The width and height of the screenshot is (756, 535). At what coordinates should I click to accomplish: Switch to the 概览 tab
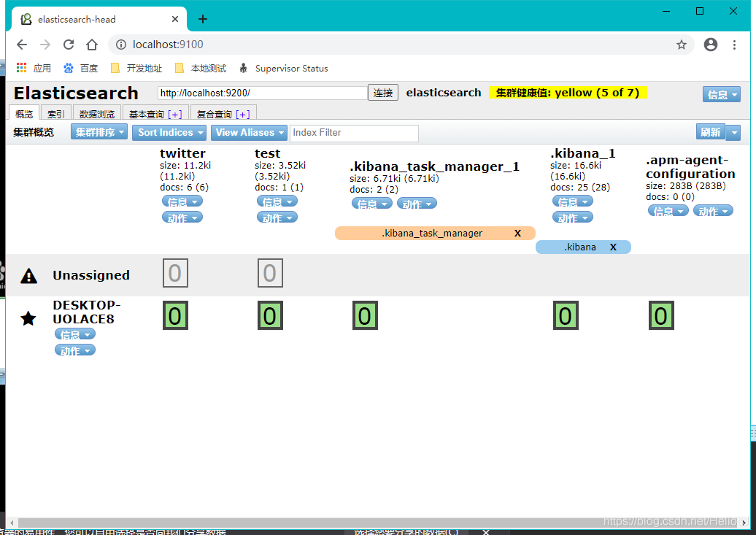click(x=24, y=114)
